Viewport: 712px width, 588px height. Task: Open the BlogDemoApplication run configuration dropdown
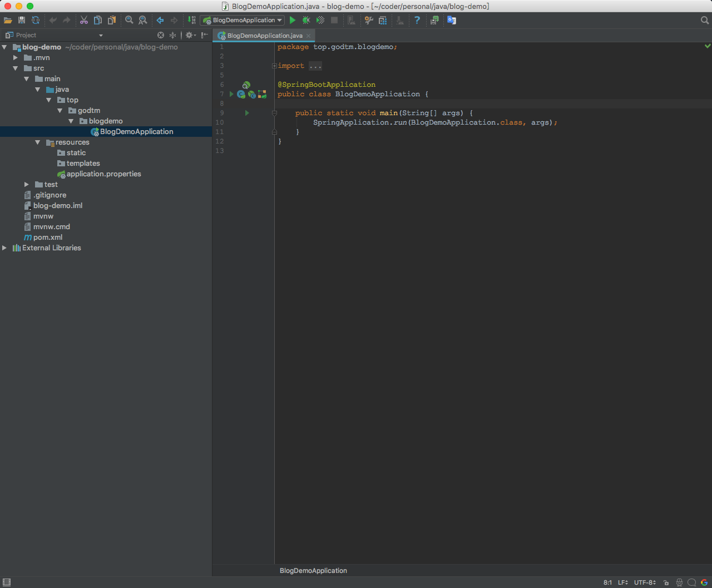[x=243, y=20]
